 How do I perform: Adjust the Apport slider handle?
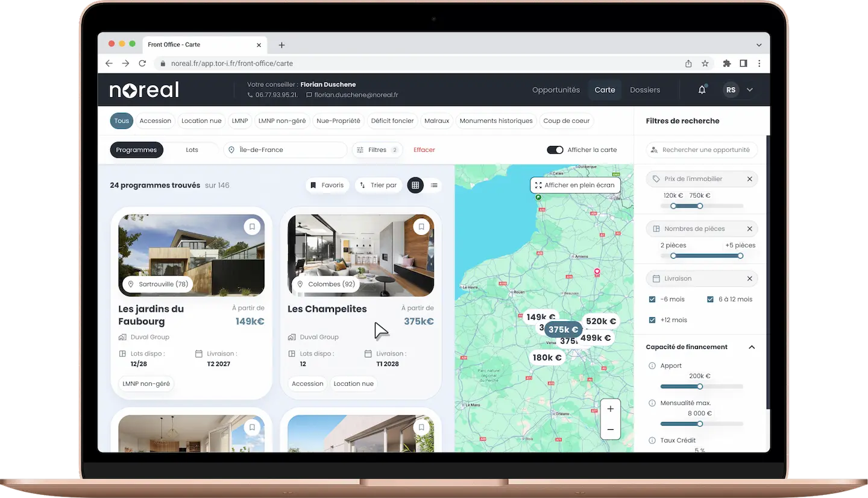(x=700, y=386)
